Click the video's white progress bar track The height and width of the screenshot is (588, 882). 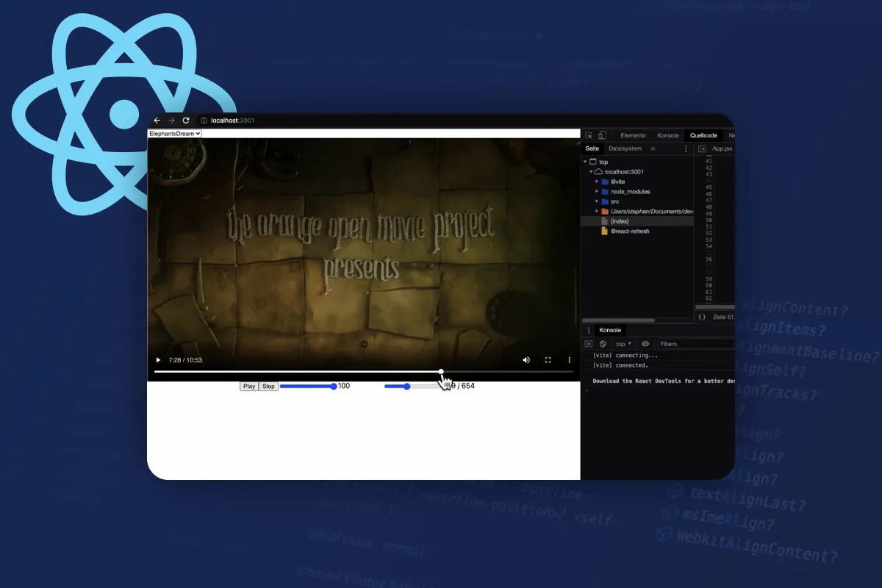pos(363,372)
